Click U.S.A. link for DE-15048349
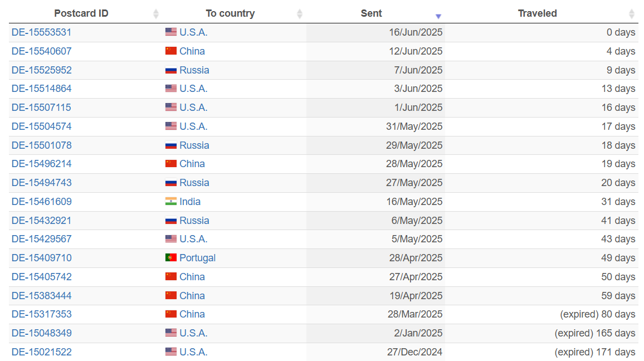Screen dimensions: 644x361 pos(193,333)
